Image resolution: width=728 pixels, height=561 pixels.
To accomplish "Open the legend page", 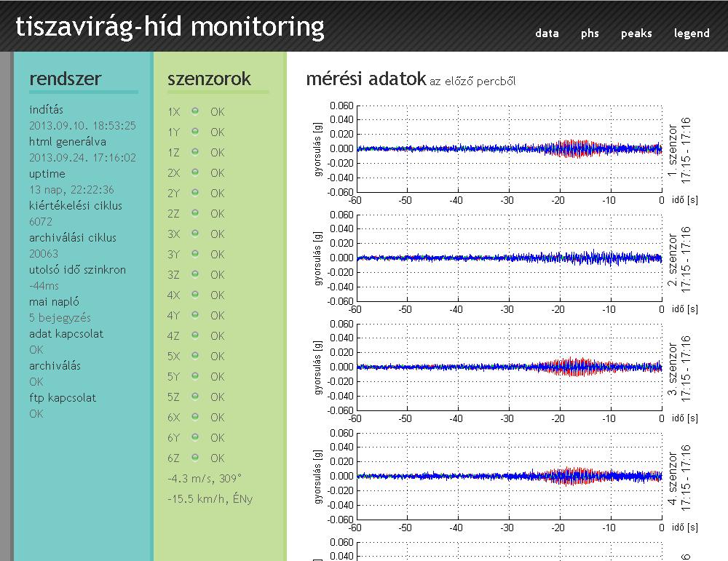I will point(692,33).
